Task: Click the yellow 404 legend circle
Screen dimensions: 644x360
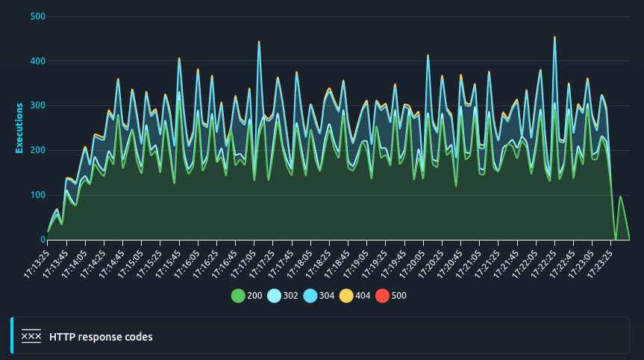Action: [x=346, y=296]
